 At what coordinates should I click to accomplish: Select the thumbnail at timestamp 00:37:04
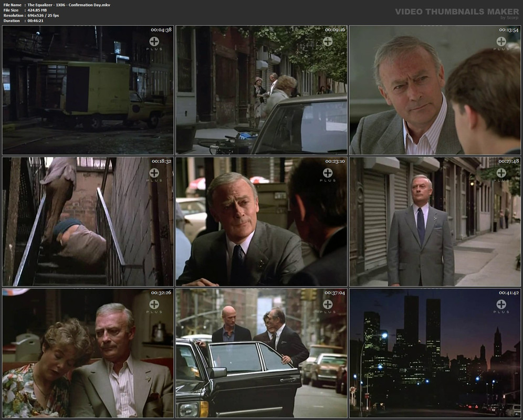pyautogui.click(x=261, y=353)
